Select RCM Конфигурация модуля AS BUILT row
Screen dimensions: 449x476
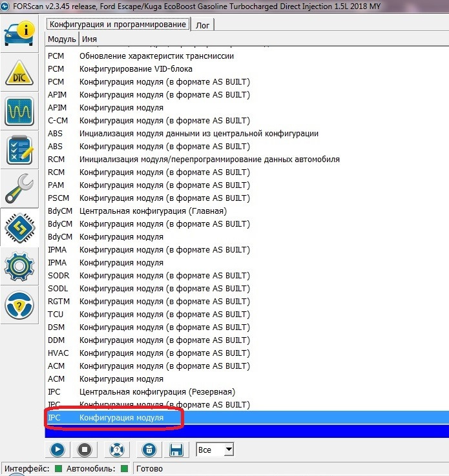[247, 172]
